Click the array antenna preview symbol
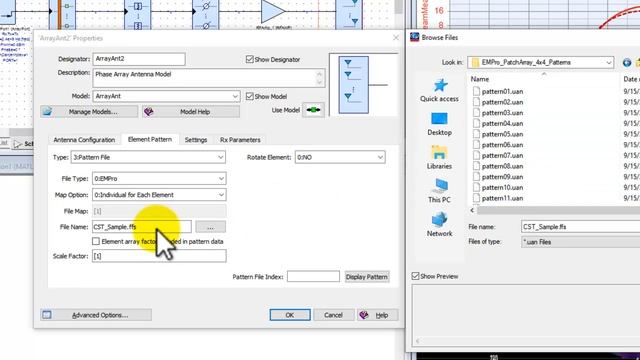The height and width of the screenshot is (360, 640). click(x=353, y=85)
